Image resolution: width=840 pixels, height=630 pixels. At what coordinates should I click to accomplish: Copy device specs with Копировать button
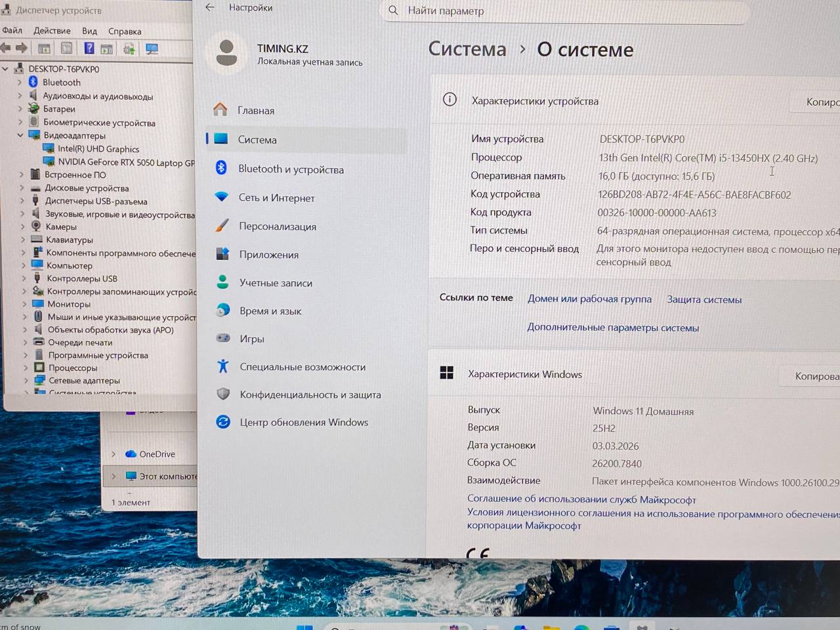(x=815, y=102)
